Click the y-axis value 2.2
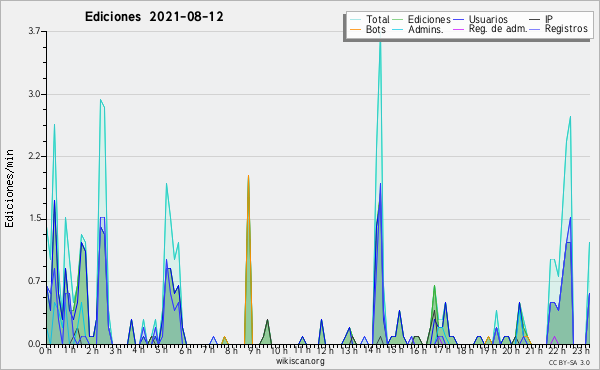This screenshot has height=370, width=600. point(34,156)
